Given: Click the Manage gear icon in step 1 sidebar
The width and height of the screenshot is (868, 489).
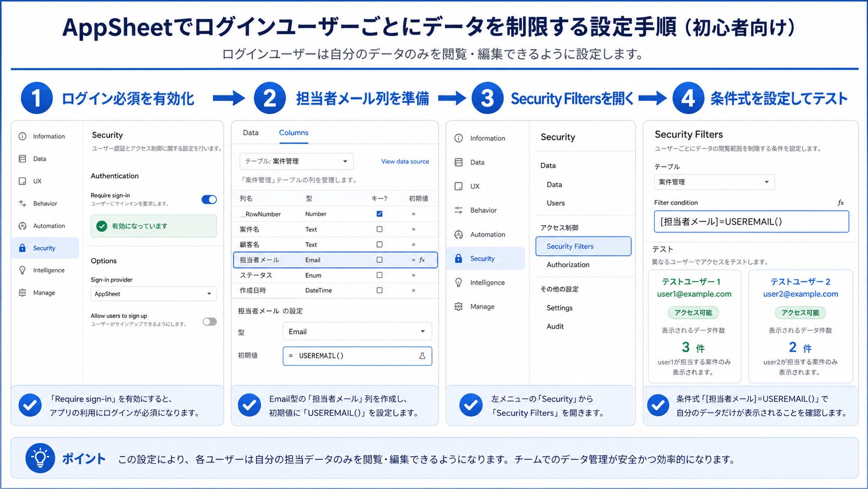Looking at the screenshot, I should [x=22, y=293].
